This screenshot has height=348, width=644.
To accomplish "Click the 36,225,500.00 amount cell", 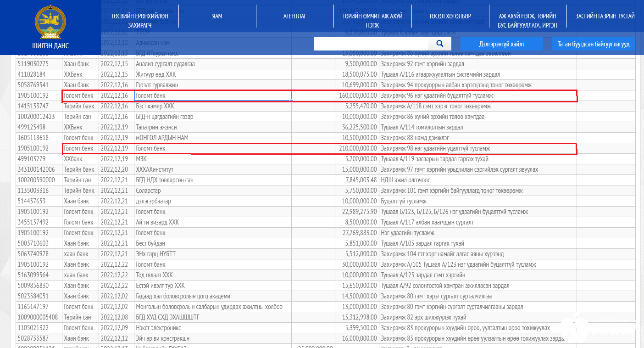I will (356, 127).
